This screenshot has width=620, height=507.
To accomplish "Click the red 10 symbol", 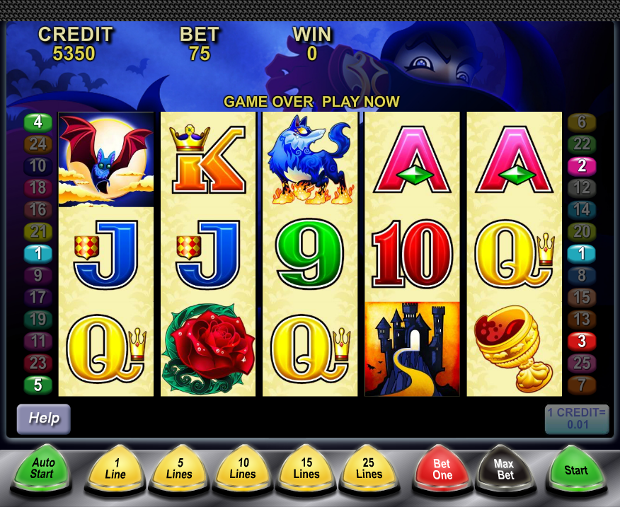I will 412,254.
